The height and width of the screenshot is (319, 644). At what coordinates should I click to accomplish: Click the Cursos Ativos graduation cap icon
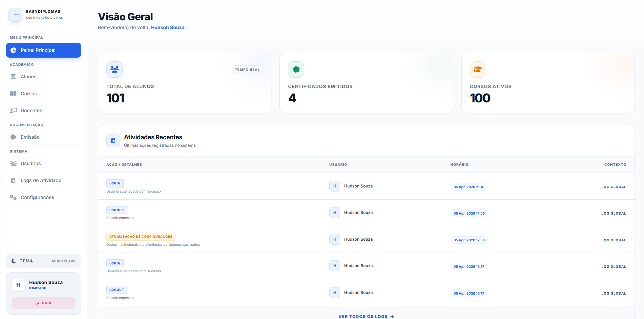point(478,69)
